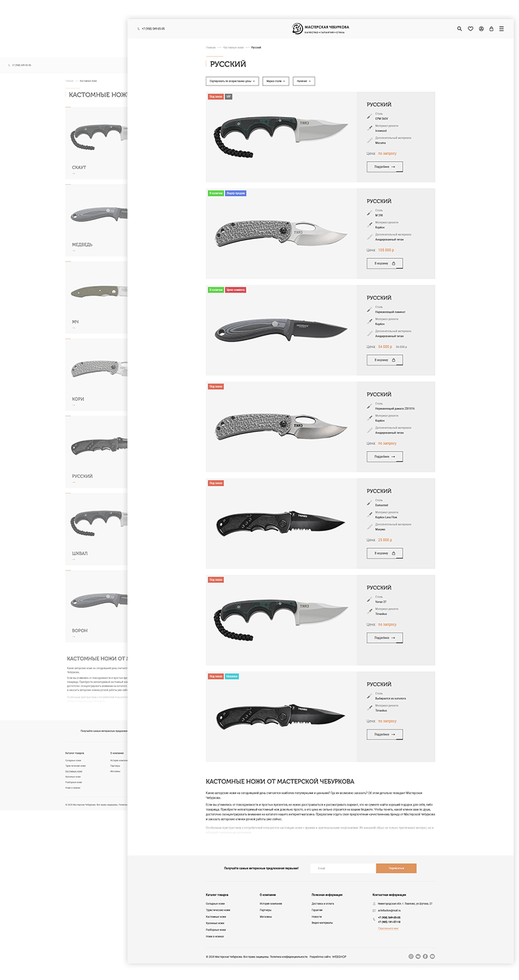
Task: Open the hamburger menu icon
Action: click(502, 29)
